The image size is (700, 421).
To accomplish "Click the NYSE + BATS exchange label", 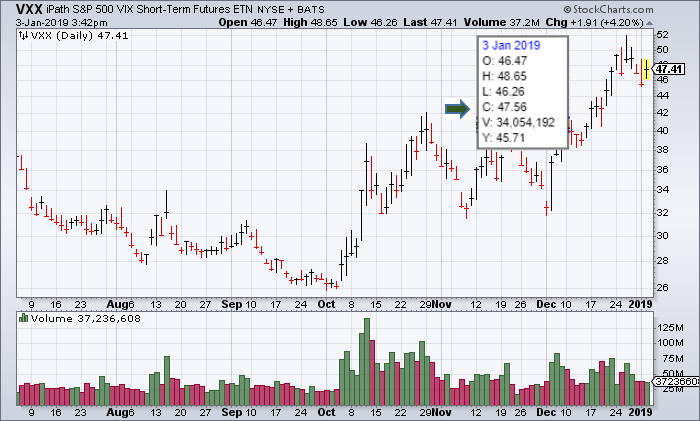I will [x=290, y=9].
